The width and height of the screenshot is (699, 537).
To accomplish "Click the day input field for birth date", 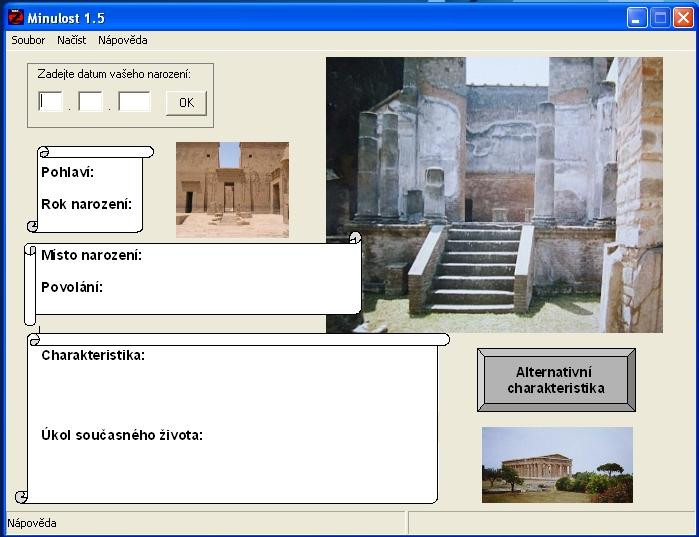I will [x=50, y=102].
